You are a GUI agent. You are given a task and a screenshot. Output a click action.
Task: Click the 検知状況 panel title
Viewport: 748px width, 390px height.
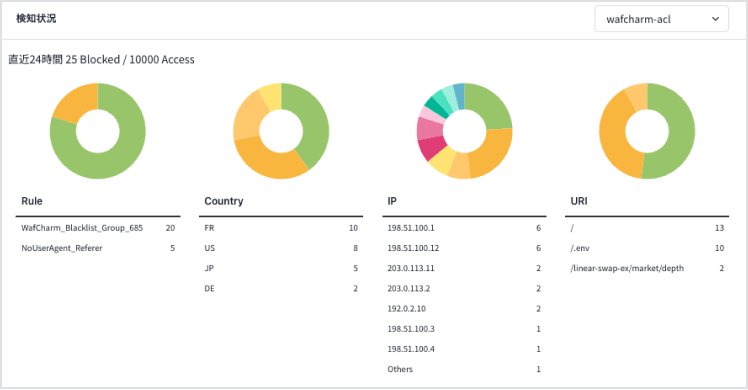pyautogui.click(x=36, y=19)
